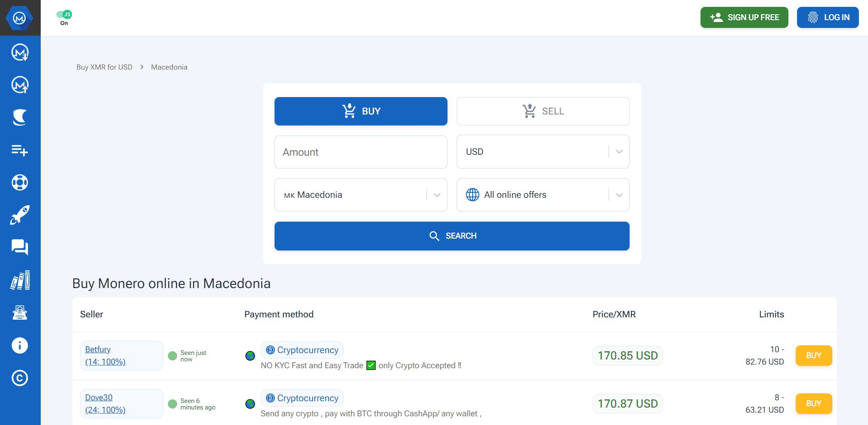The width and height of the screenshot is (868, 425).
Task: Click the copyright icon in sidebar
Action: pyautogui.click(x=20, y=378)
